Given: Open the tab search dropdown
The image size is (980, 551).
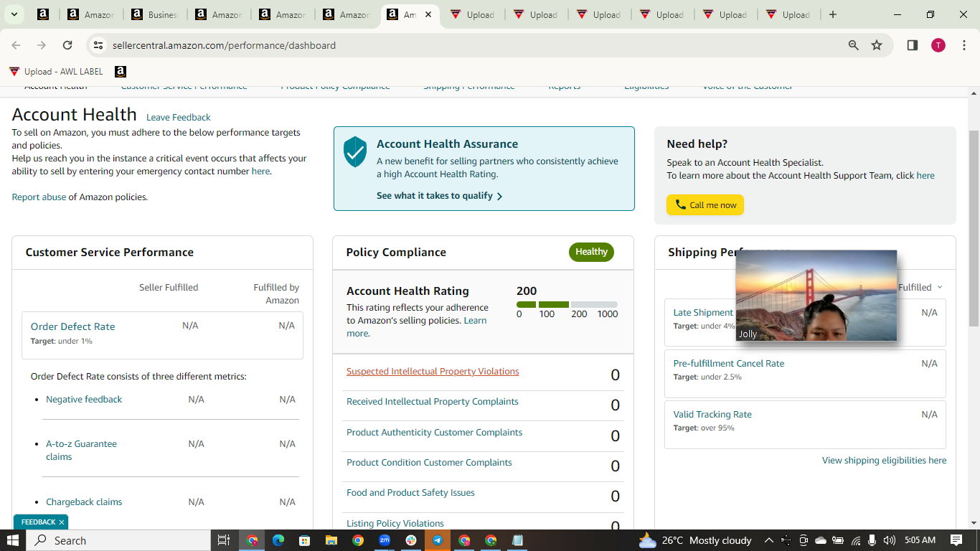Looking at the screenshot, I should [14, 14].
